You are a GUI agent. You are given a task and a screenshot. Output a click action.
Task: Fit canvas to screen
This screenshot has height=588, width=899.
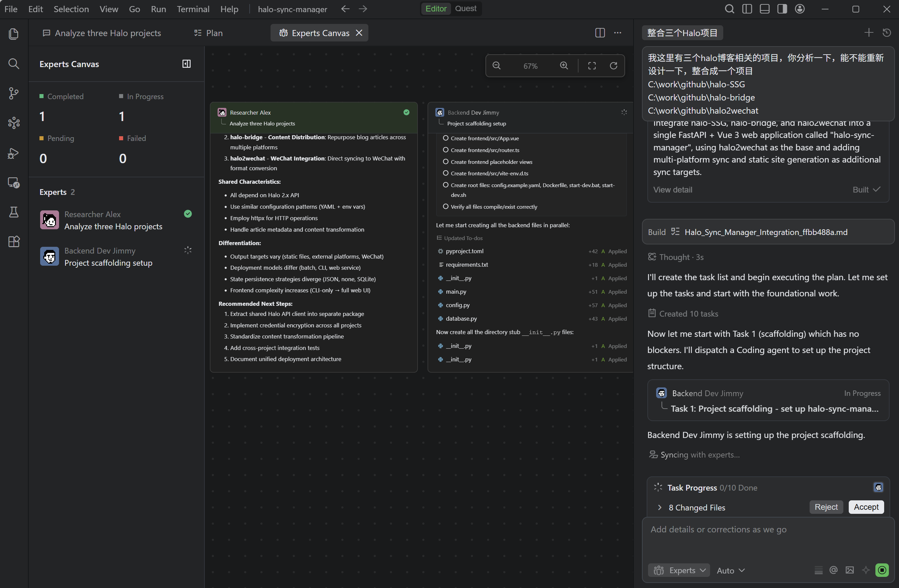(592, 66)
